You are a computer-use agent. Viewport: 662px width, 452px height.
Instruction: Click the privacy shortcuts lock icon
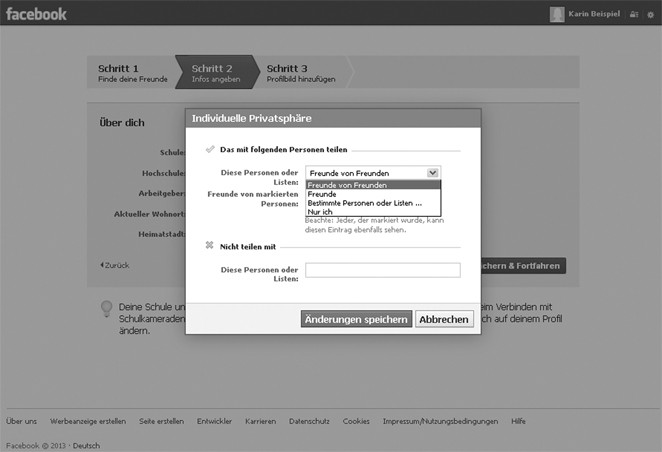point(636,14)
